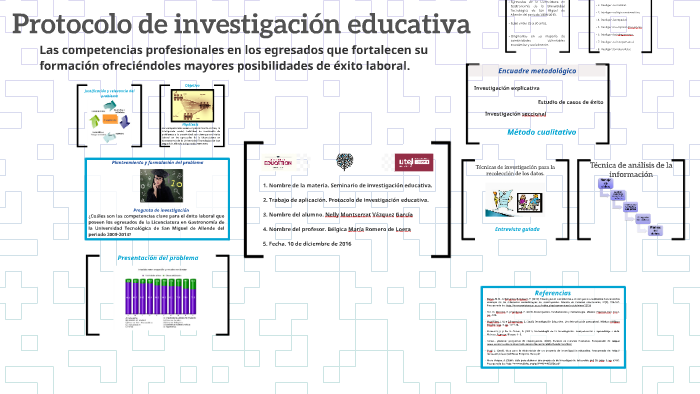Click the maroon UTEL logo
The width and height of the screenshot is (700, 394).
tap(414, 162)
